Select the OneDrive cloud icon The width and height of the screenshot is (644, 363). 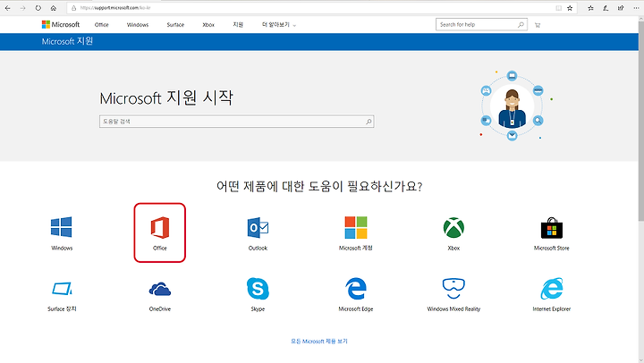pos(160,289)
